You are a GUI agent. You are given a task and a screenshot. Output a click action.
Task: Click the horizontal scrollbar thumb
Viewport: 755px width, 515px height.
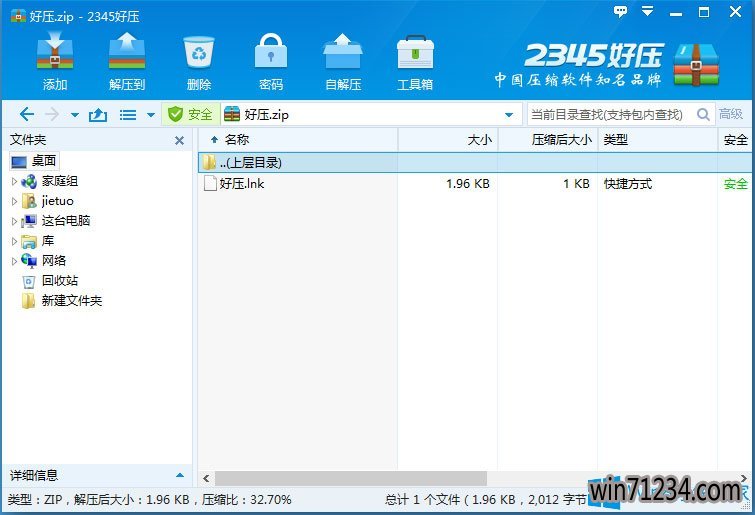tap(351, 478)
